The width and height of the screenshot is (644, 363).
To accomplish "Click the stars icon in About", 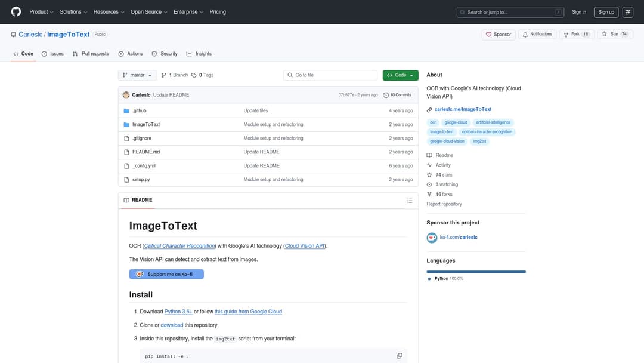I will tap(429, 175).
